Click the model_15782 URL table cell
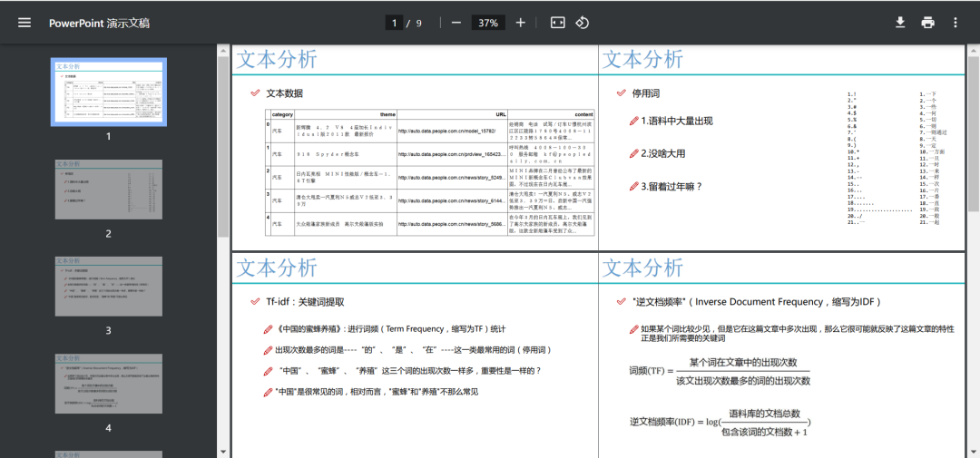980x458 pixels. [451, 131]
